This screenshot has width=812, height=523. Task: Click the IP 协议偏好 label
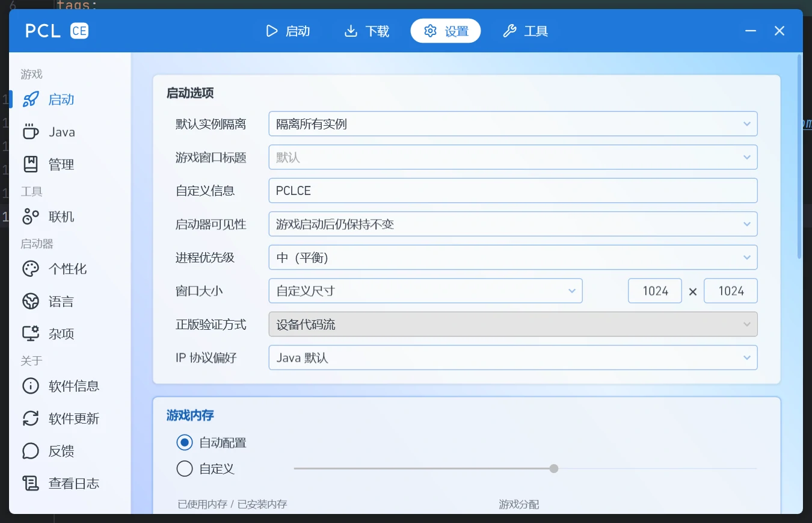coord(206,358)
